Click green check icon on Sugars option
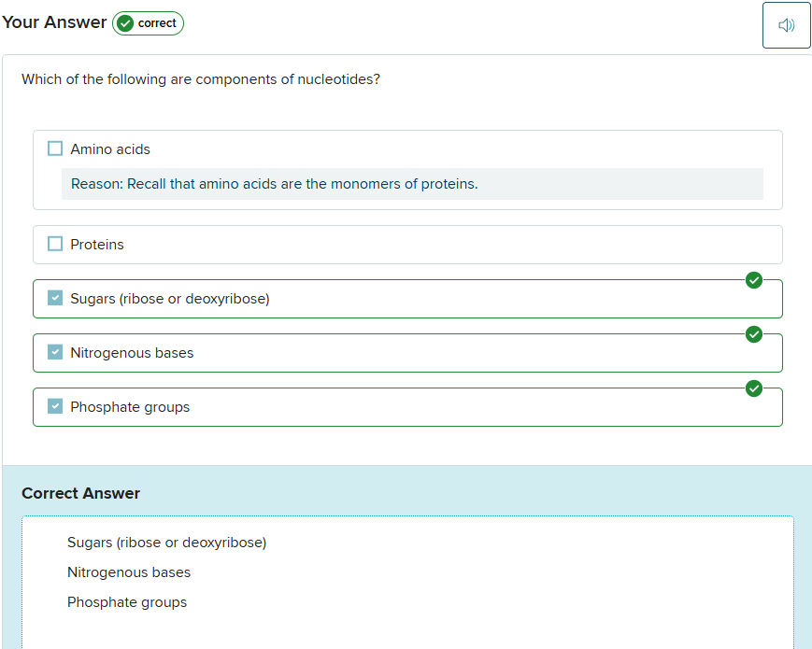This screenshot has width=812, height=649. click(754, 280)
